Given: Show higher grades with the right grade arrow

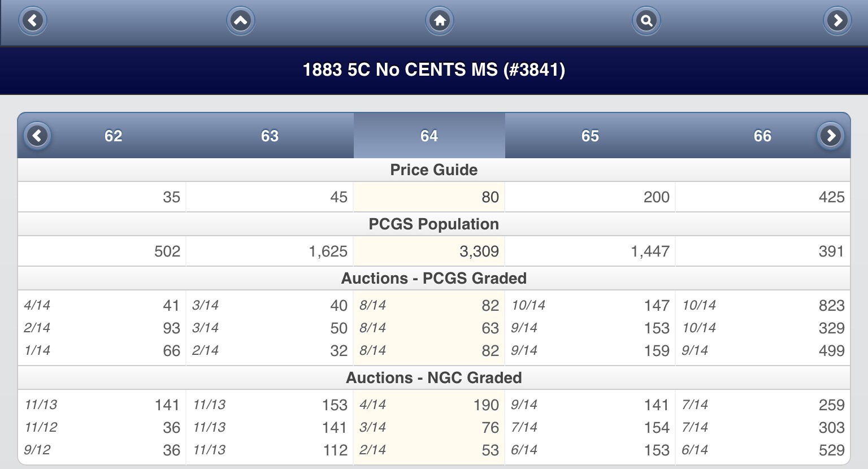Looking at the screenshot, I should (x=831, y=136).
